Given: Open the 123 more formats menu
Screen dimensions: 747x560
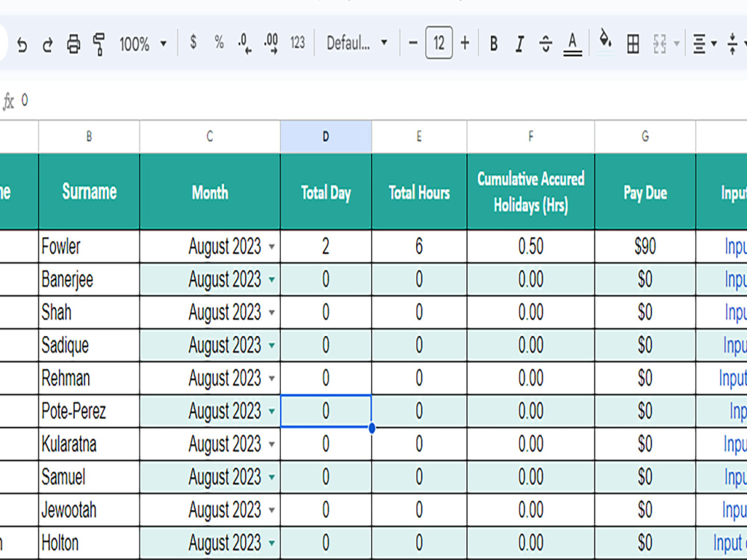Looking at the screenshot, I should point(297,43).
